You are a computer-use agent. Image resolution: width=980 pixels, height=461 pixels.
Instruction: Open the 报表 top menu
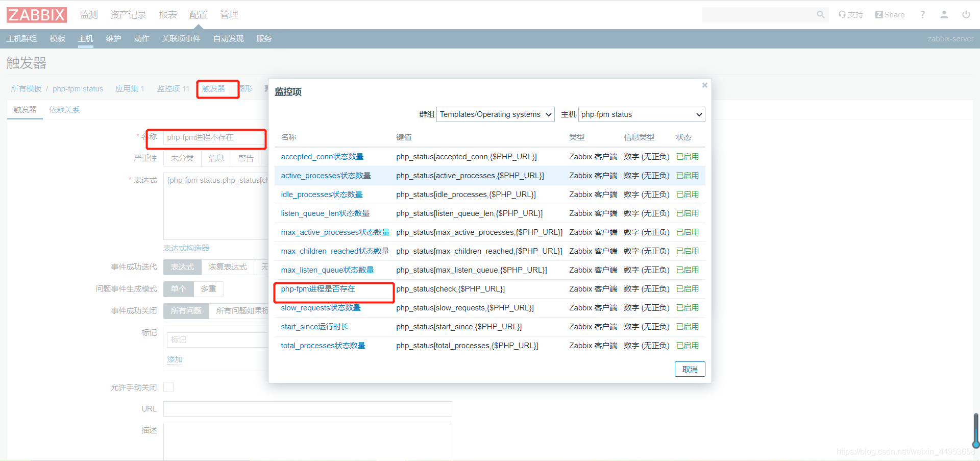pos(168,15)
